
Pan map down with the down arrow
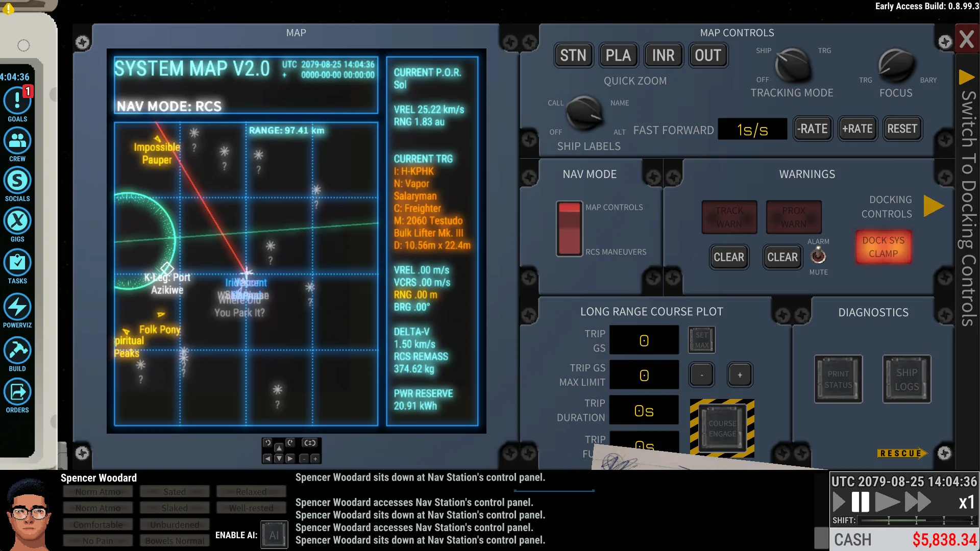[x=279, y=458]
